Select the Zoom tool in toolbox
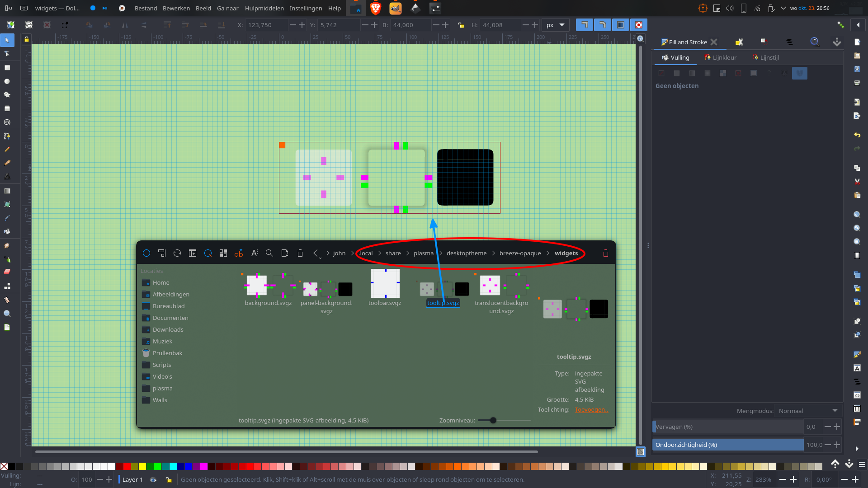This screenshot has height=488, width=868. (7, 314)
